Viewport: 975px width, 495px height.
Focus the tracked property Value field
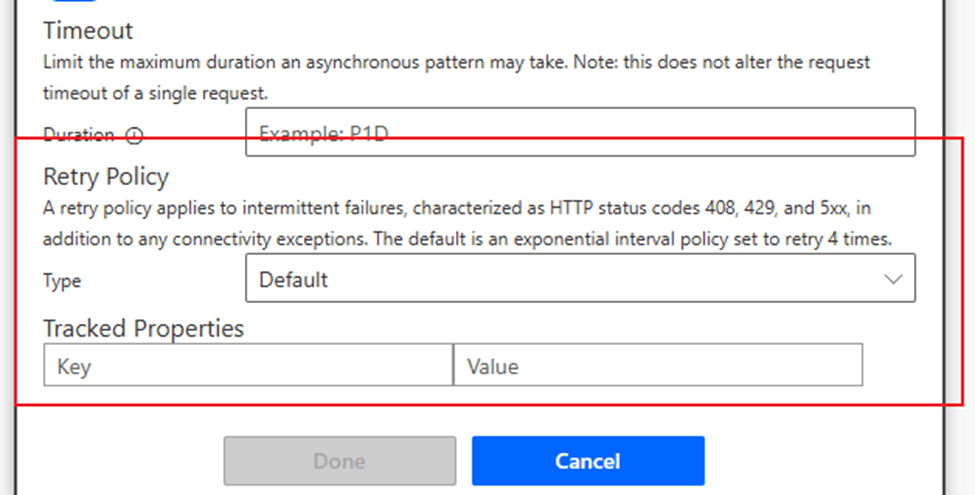[657, 366]
